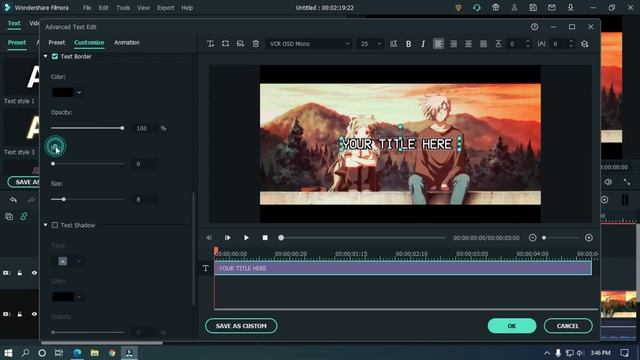Click the SAVE AS CUSTOM button
The height and width of the screenshot is (360, 640).
[241, 326]
